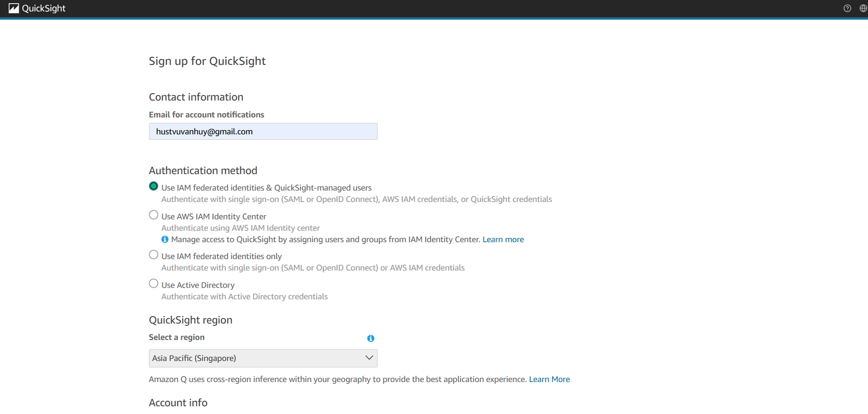The image size is (868, 414).
Task: Click 'Authenticate with Active Directory credentials' description
Action: click(244, 297)
